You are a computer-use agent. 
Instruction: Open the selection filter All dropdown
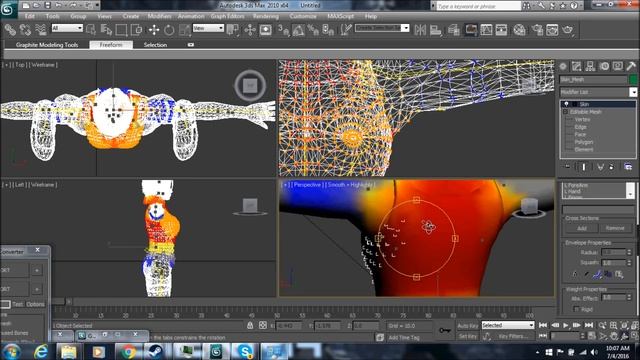pos(67,28)
